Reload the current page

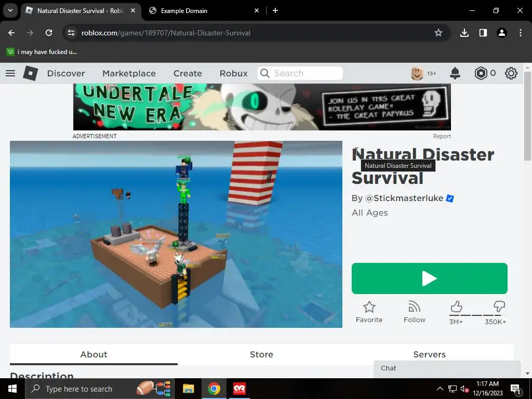pyautogui.click(x=49, y=33)
